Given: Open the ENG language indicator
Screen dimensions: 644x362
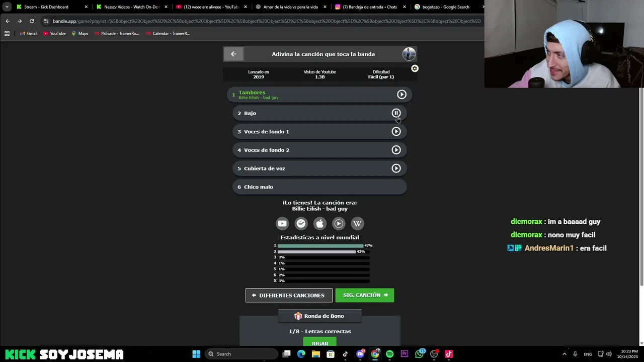Looking at the screenshot, I should (x=588, y=354).
